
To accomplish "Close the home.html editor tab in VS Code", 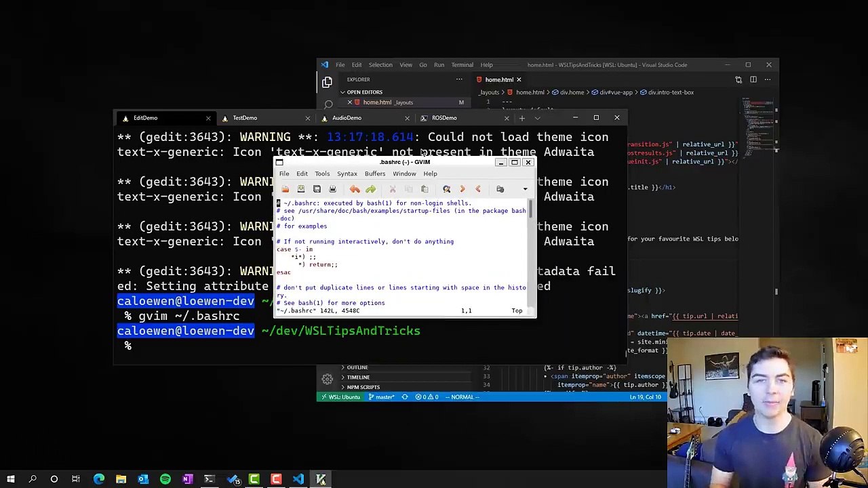I will [519, 80].
